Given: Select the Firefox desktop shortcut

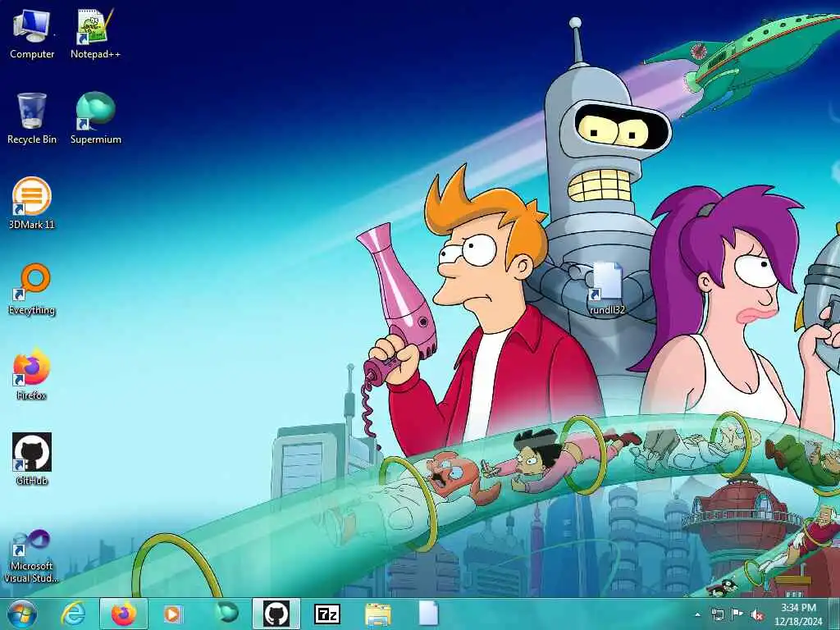Looking at the screenshot, I should click(x=32, y=375).
